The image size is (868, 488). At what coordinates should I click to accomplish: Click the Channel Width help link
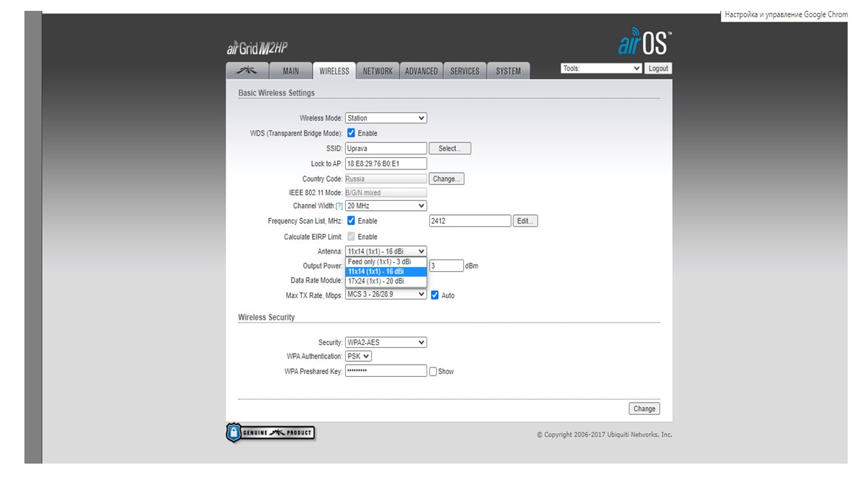(x=339, y=206)
